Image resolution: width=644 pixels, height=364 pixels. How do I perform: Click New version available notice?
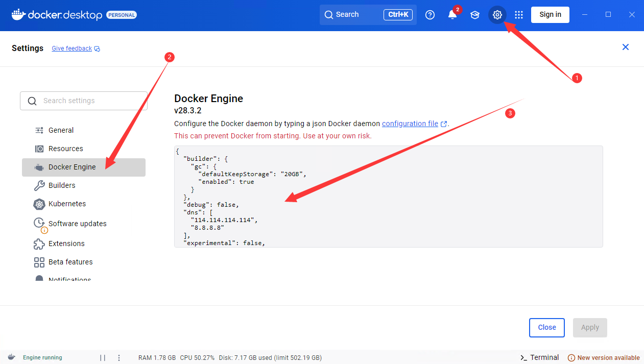(604, 358)
